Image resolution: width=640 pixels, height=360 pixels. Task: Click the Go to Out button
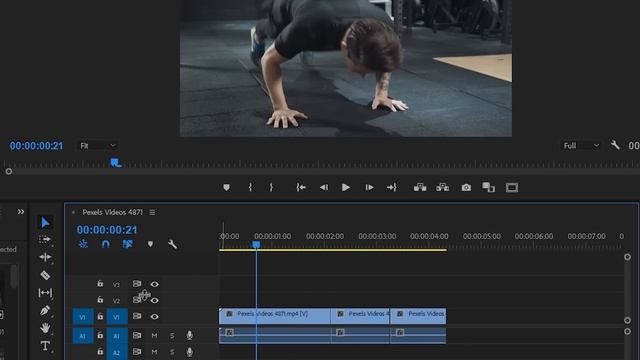pyautogui.click(x=392, y=187)
